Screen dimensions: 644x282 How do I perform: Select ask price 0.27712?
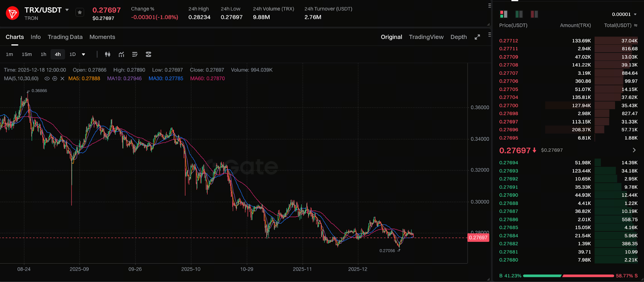point(509,41)
